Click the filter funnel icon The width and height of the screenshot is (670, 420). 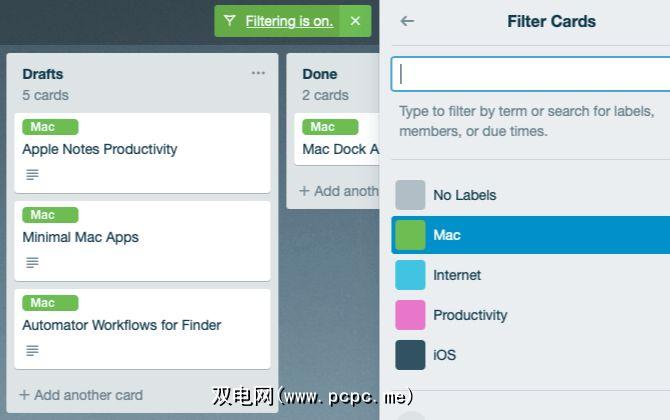coord(230,21)
